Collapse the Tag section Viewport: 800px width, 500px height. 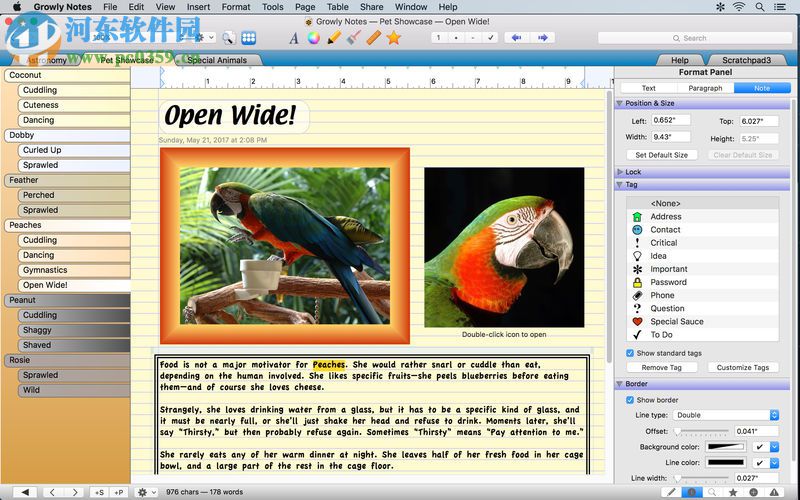(x=619, y=185)
